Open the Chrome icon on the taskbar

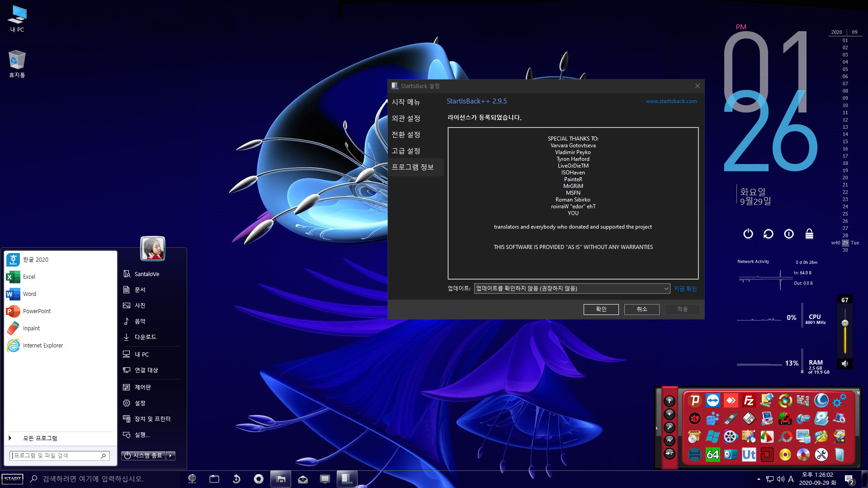(x=259, y=479)
